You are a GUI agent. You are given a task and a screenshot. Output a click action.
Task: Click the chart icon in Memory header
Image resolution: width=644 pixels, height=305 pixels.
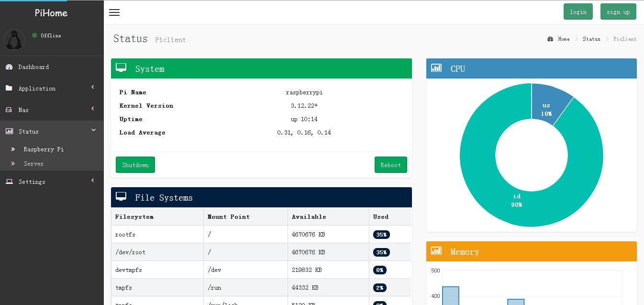[436, 251]
